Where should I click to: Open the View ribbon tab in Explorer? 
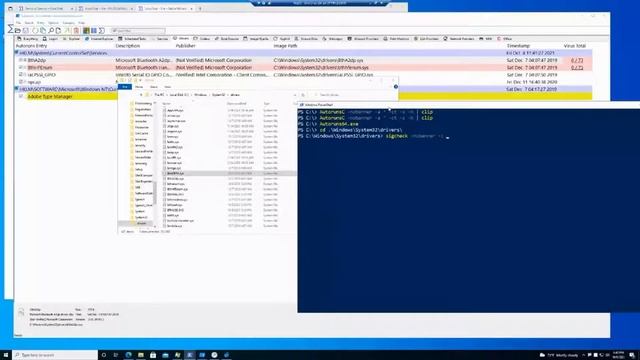[x=167, y=87]
